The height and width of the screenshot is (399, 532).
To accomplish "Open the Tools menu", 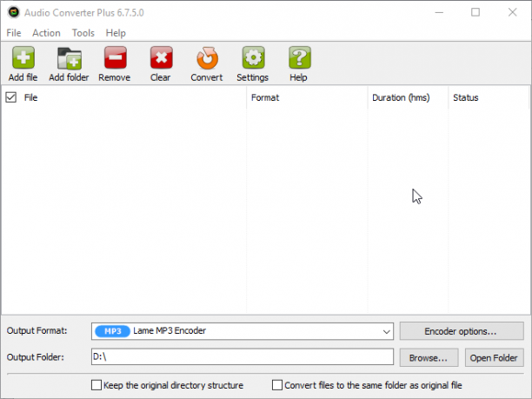I will point(83,33).
